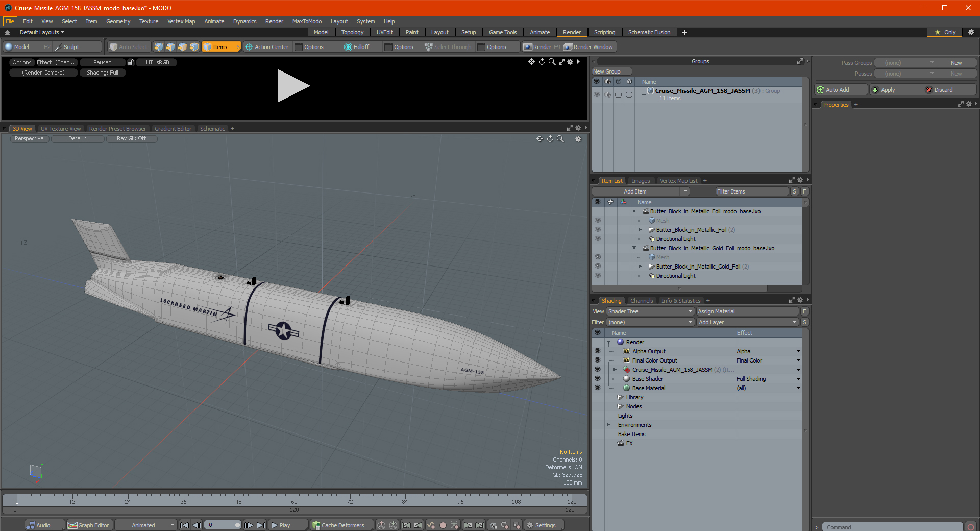980x531 pixels.
Task: Open Render Window
Action: (589, 47)
